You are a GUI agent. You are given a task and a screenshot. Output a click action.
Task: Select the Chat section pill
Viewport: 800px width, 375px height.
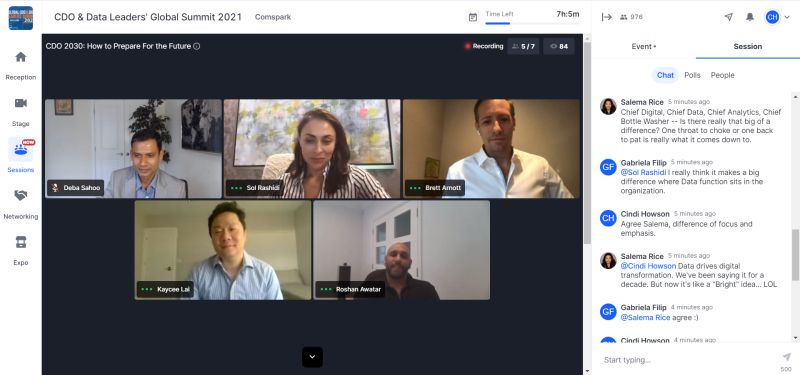point(665,75)
